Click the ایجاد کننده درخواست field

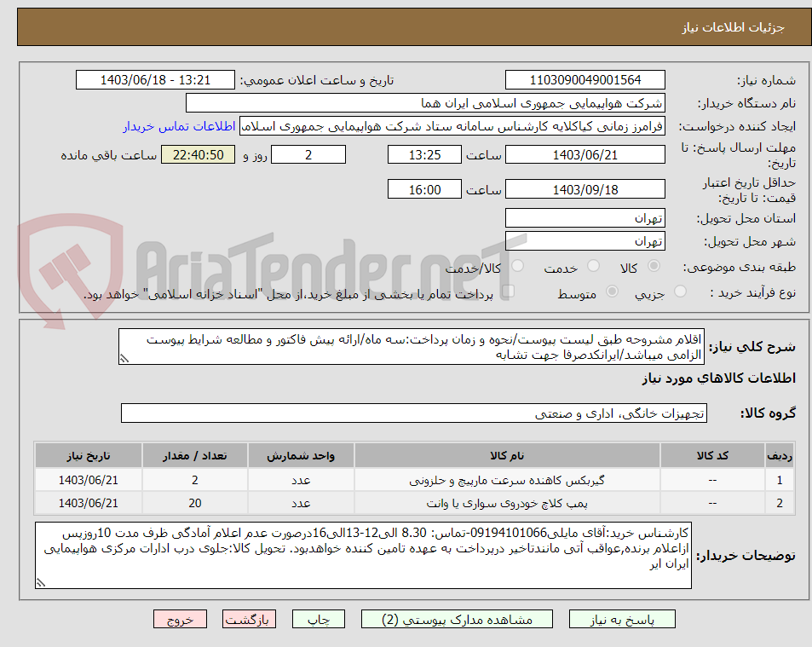pyautogui.click(x=452, y=126)
